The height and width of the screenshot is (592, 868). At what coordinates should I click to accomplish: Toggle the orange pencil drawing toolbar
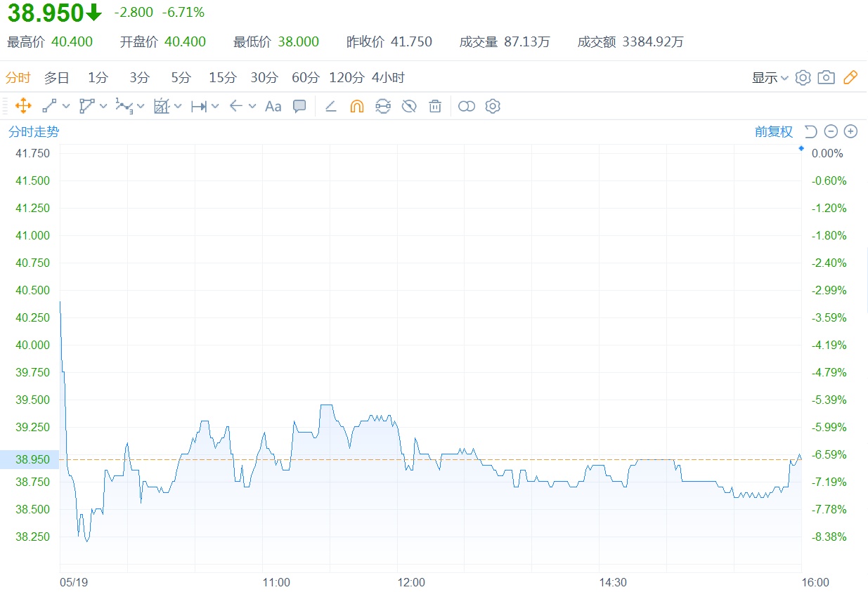point(850,77)
